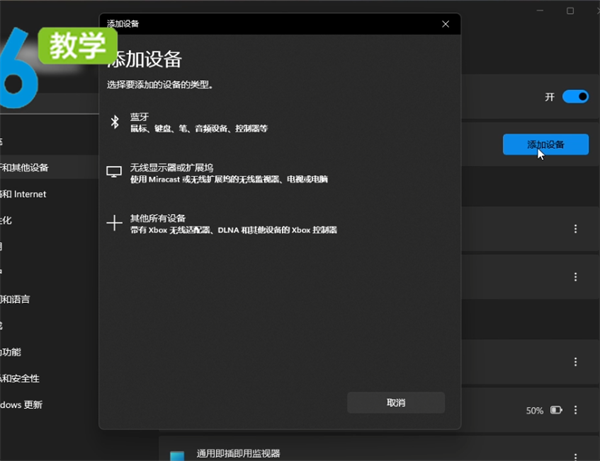Click the blue 添加设备 button
The height and width of the screenshot is (461, 600).
(545, 144)
